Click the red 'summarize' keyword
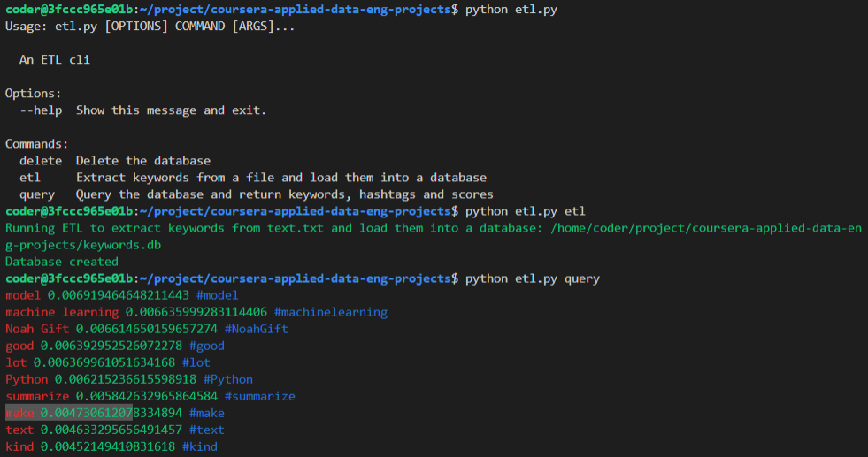The width and height of the screenshot is (868, 457). tap(37, 396)
